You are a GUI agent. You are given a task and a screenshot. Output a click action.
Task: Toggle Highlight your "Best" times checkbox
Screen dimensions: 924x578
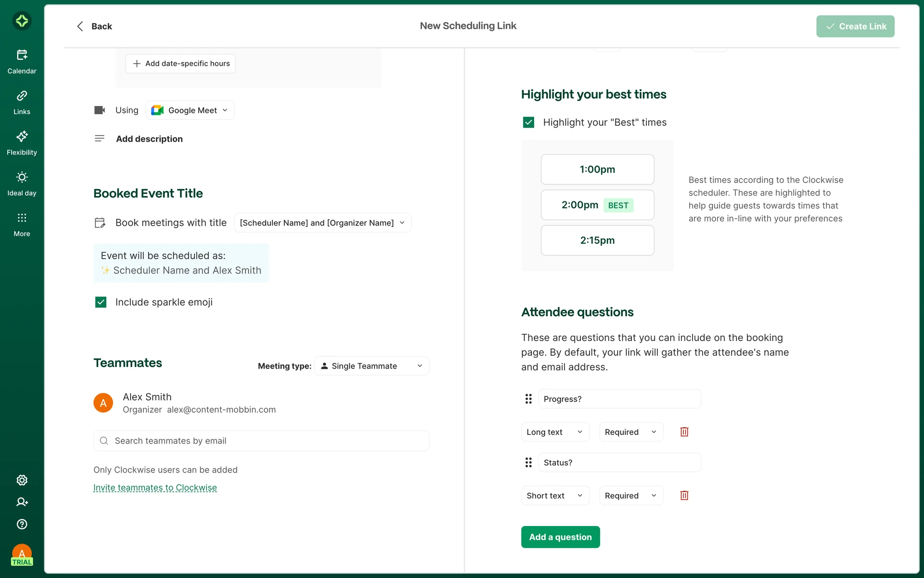point(528,122)
